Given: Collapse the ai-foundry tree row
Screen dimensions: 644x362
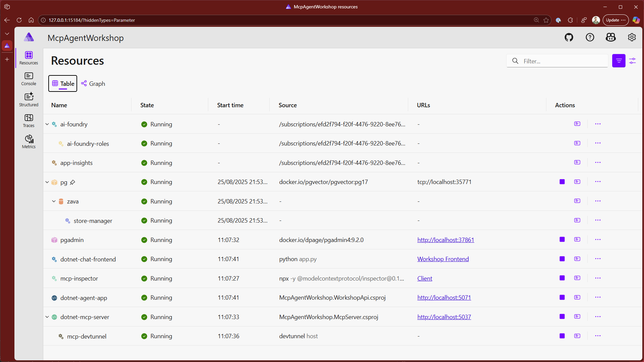Looking at the screenshot, I should [47, 124].
